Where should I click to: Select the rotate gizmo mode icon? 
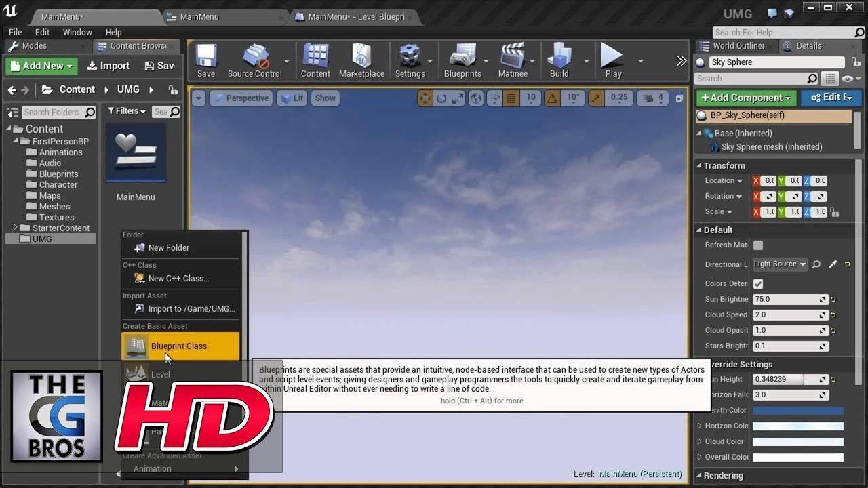click(x=441, y=98)
